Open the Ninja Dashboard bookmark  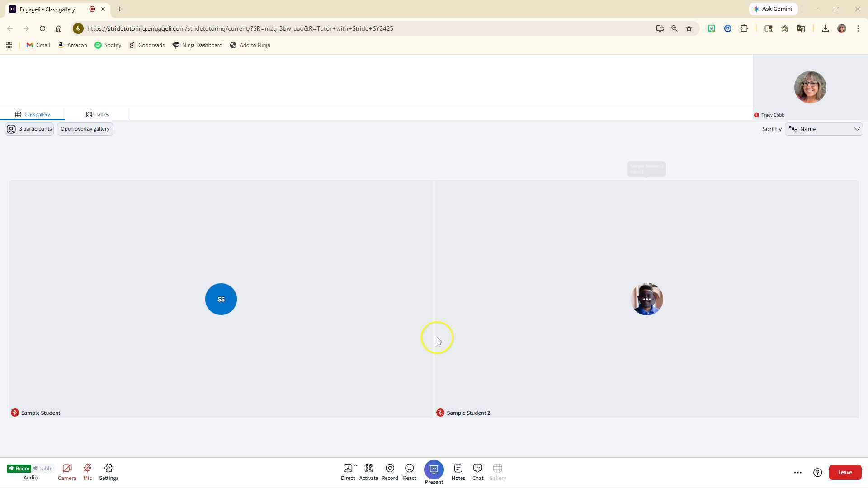[x=198, y=45]
